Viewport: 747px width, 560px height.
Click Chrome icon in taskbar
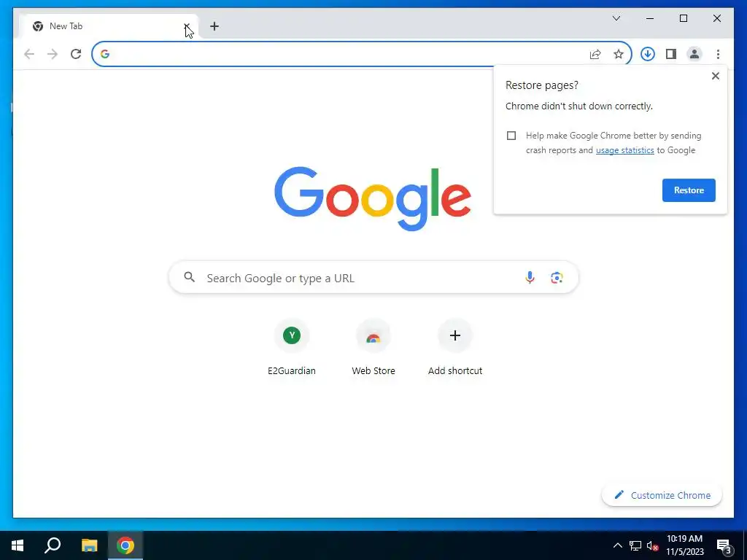125,545
